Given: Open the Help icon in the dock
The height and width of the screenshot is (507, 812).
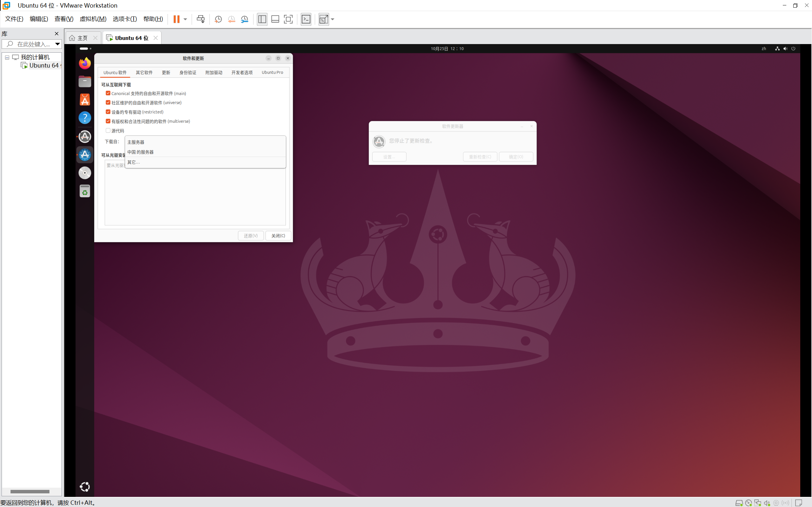Looking at the screenshot, I should point(85,118).
